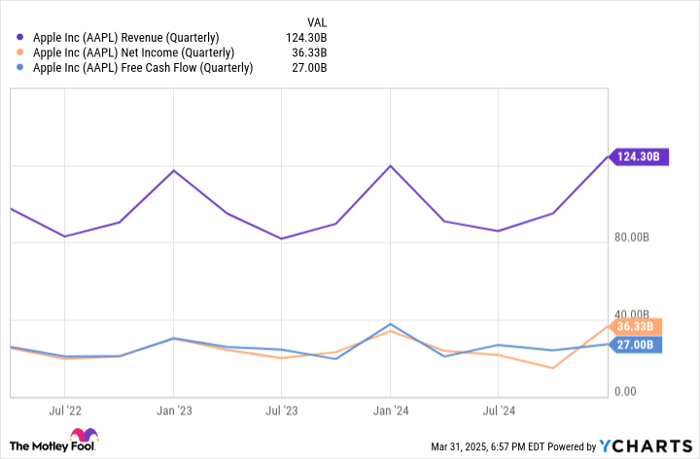Select the Apple Revenue (Quarterly) legend label
700x459 pixels.
127,38
